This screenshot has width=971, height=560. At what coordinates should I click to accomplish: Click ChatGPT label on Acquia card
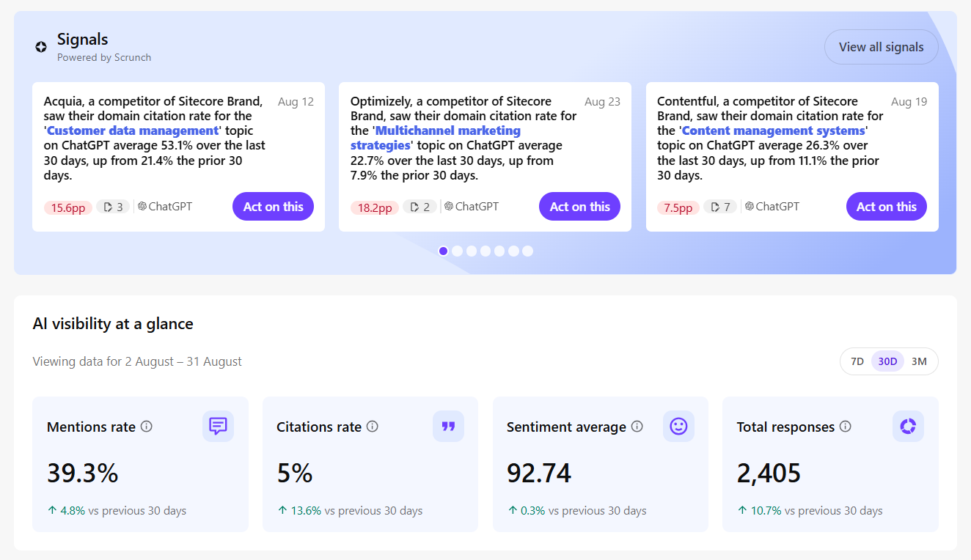(164, 207)
